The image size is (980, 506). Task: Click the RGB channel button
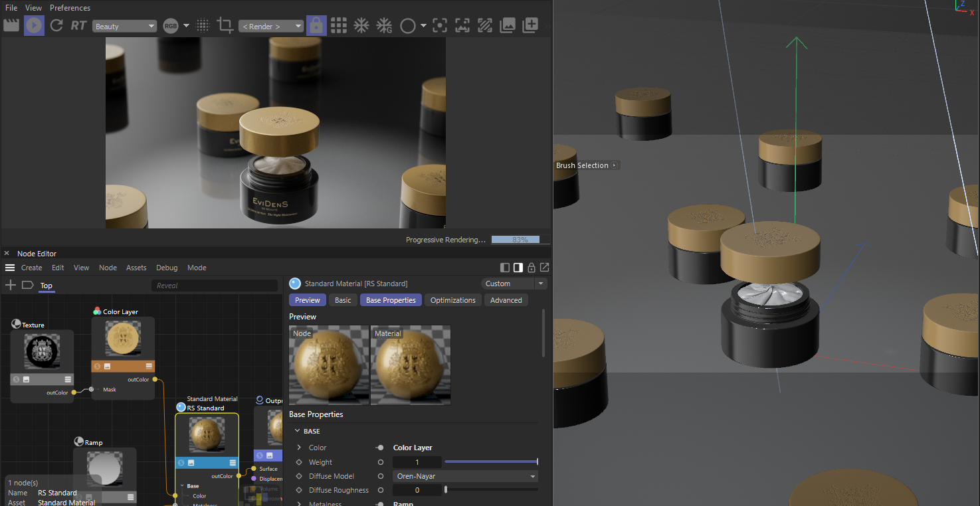pos(171,26)
